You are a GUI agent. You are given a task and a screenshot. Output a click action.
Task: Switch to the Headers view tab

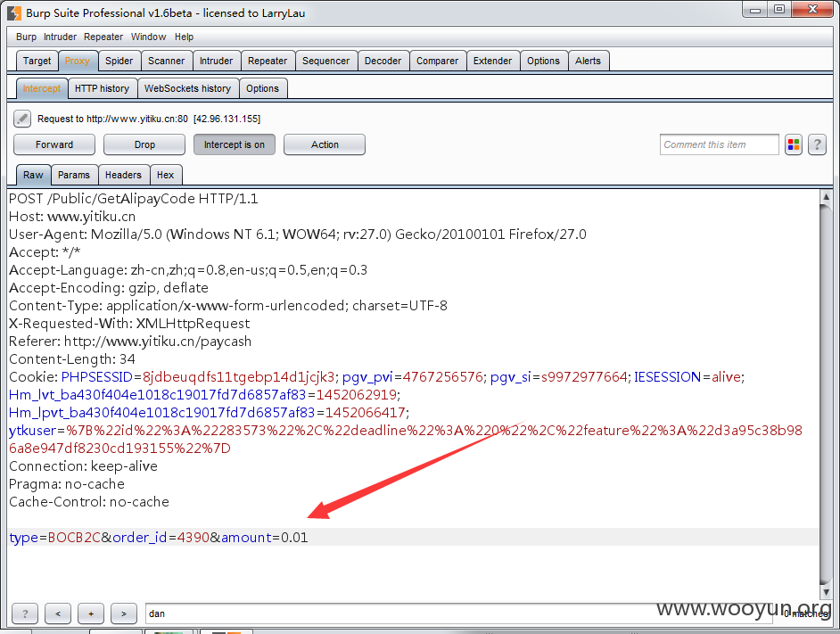coord(123,176)
